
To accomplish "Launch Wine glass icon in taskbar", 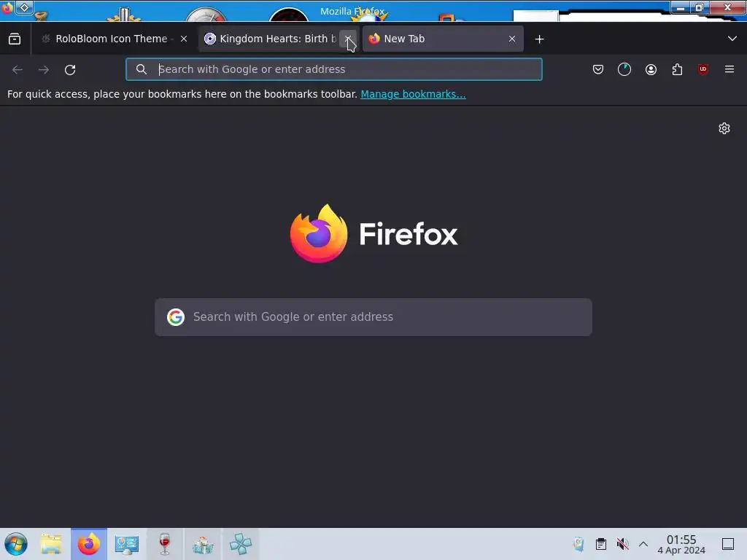I will click(165, 544).
